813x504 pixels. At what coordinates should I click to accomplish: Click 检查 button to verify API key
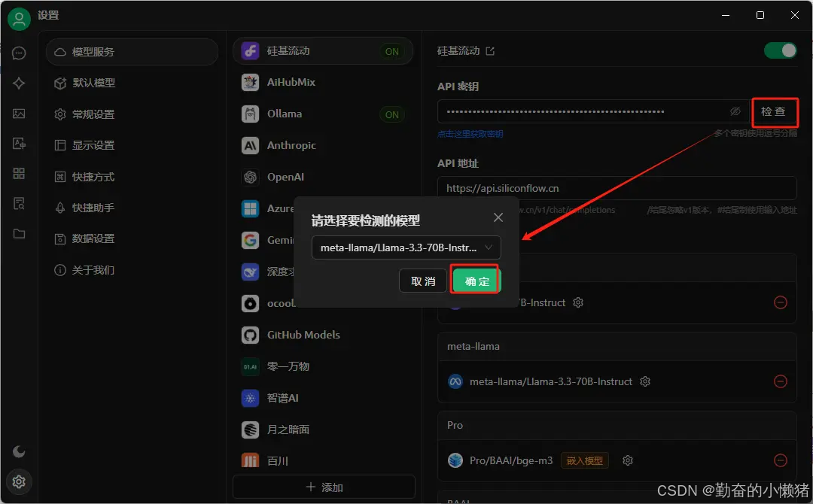coord(774,112)
